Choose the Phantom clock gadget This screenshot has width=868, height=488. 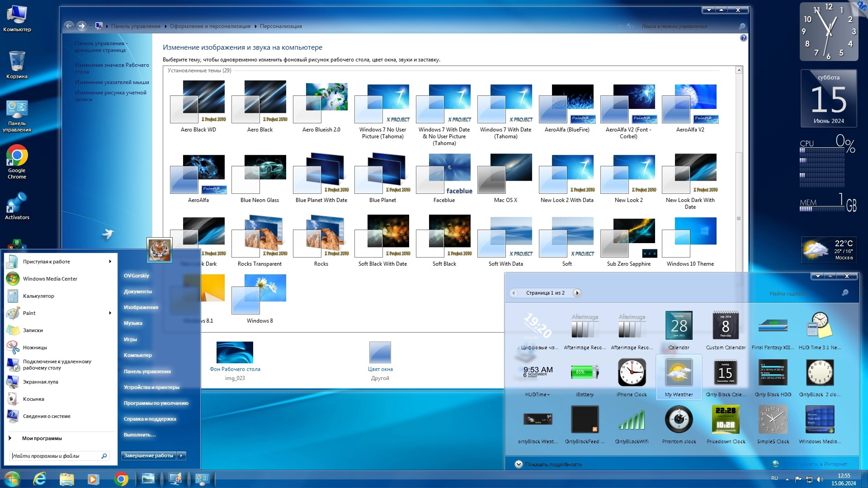click(679, 420)
